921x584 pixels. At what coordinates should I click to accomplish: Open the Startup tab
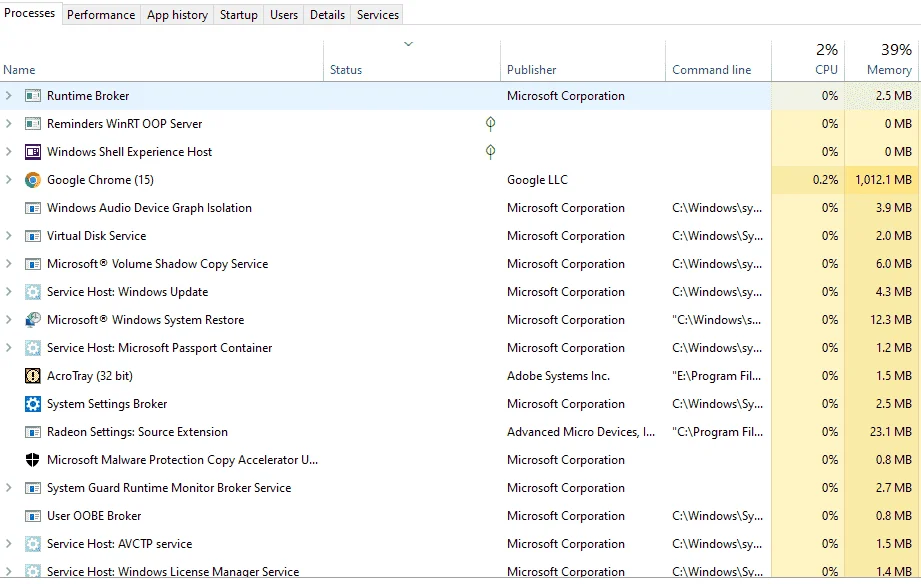pyautogui.click(x=238, y=15)
